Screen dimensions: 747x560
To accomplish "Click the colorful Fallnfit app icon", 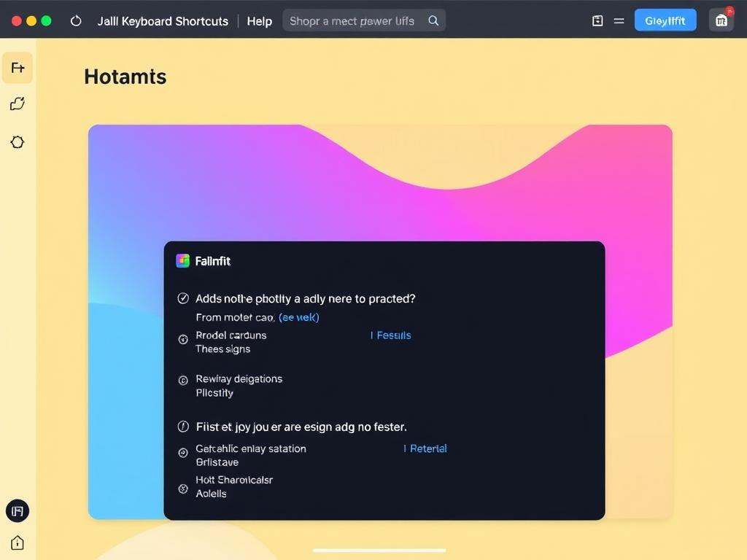I will (x=182, y=261).
